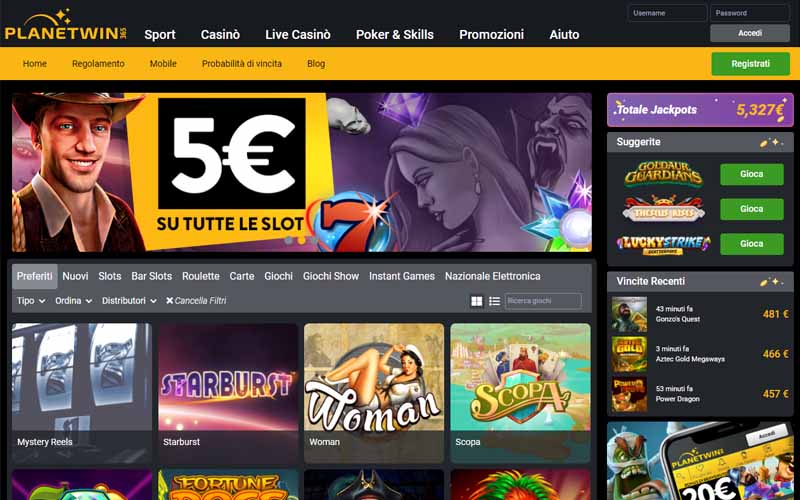The image size is (800, 500).
Task: Click the Goldaur Guardians game logo
Action: click(x=663, y=174)
